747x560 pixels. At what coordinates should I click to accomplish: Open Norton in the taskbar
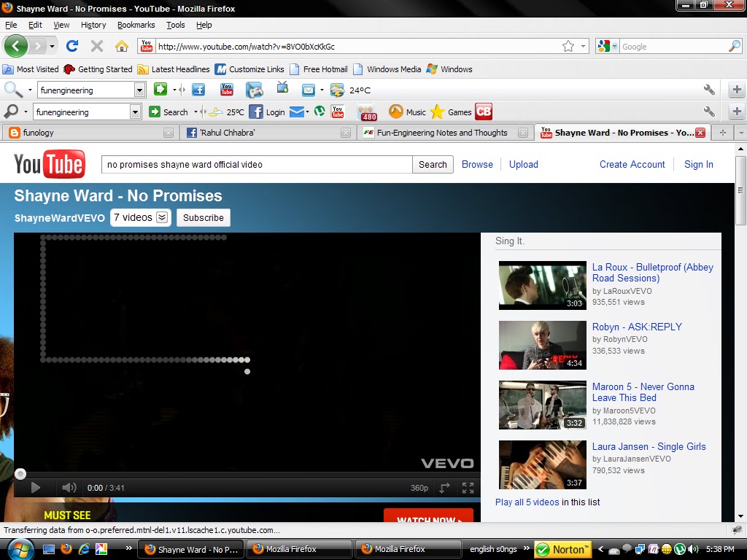562,549
